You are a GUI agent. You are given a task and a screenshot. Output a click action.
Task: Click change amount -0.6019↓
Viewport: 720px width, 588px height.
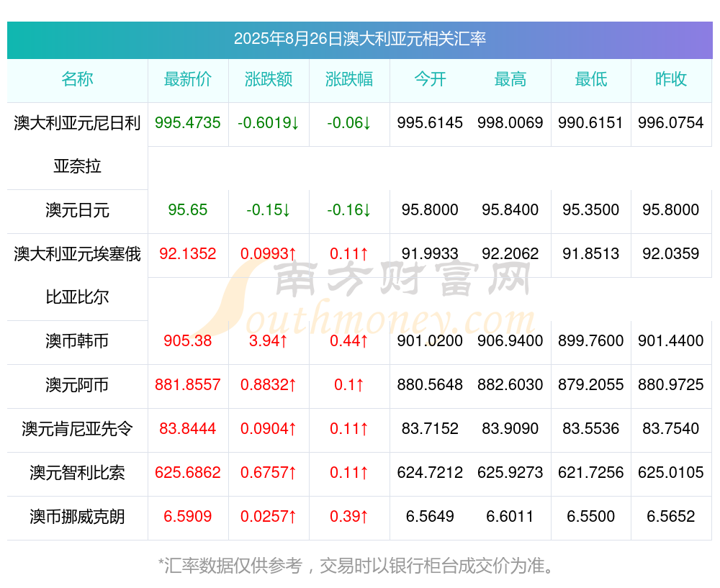(269, 123)
